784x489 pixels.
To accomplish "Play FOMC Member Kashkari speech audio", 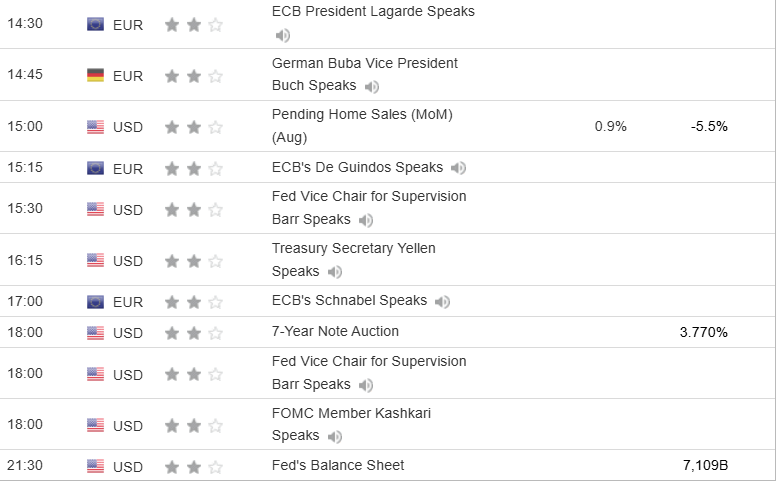I will 335,437.
